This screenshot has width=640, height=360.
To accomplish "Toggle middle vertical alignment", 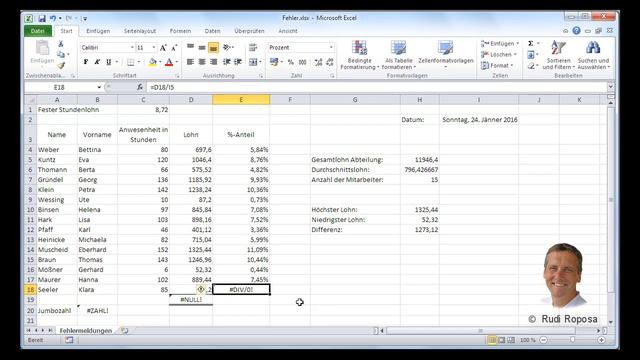I will pyautogui.click(x=202, y=48).
